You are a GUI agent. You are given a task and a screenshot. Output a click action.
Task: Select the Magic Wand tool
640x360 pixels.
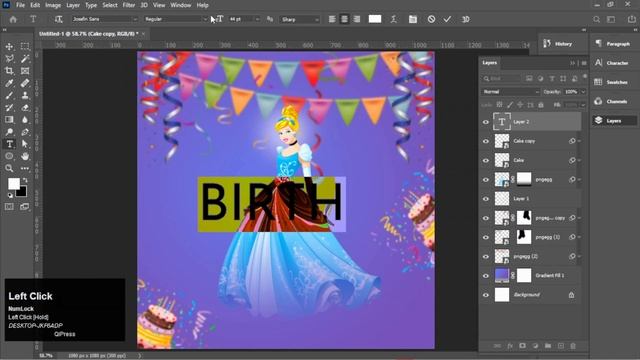click(25, 59)
